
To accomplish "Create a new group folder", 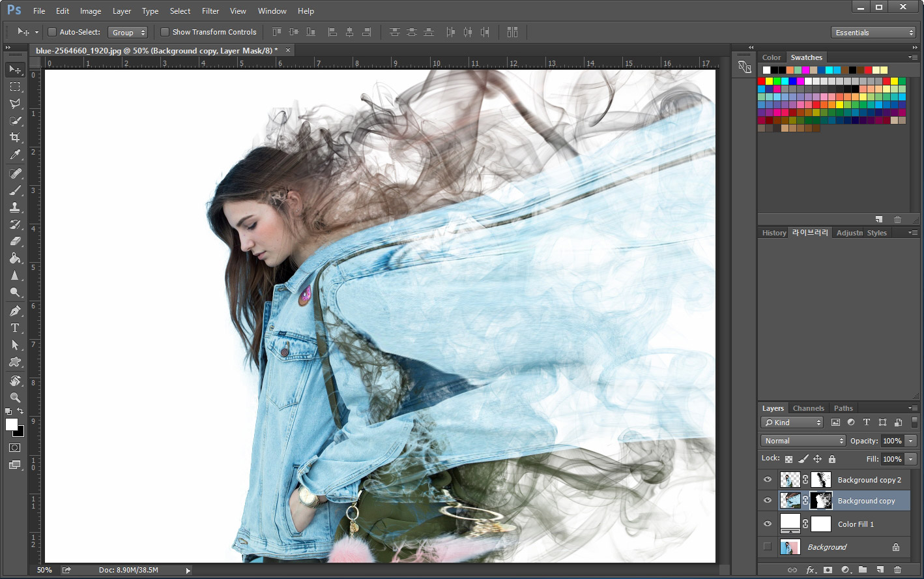I will (x=863, y=570).
